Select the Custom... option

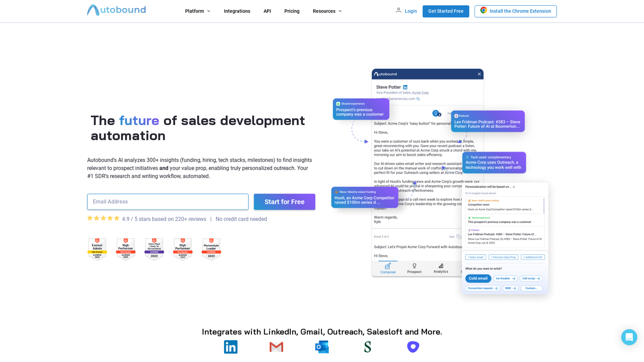coord(531,288)
